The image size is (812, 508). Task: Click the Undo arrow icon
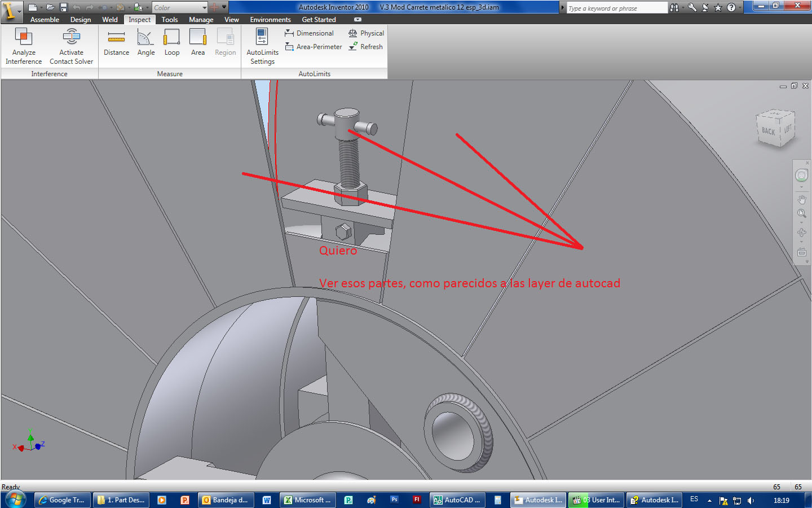pos(77,7)
